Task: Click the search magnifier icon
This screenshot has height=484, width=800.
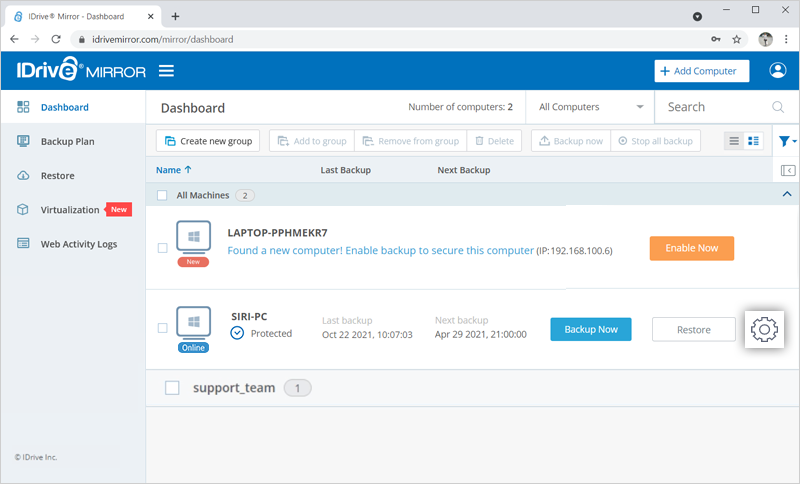Action: click(778, 107)
